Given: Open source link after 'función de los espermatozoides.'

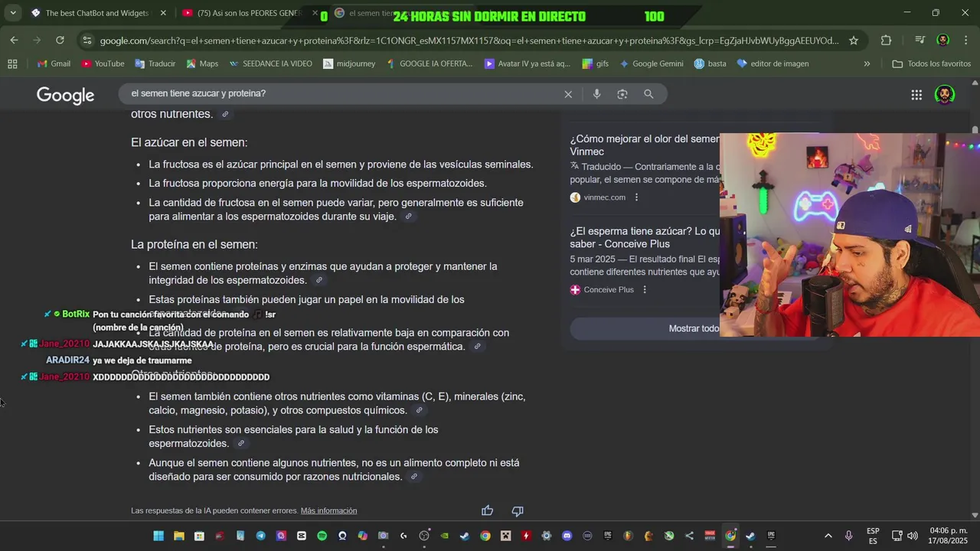Looking at the screenshot, I should [x=241, y=444].
